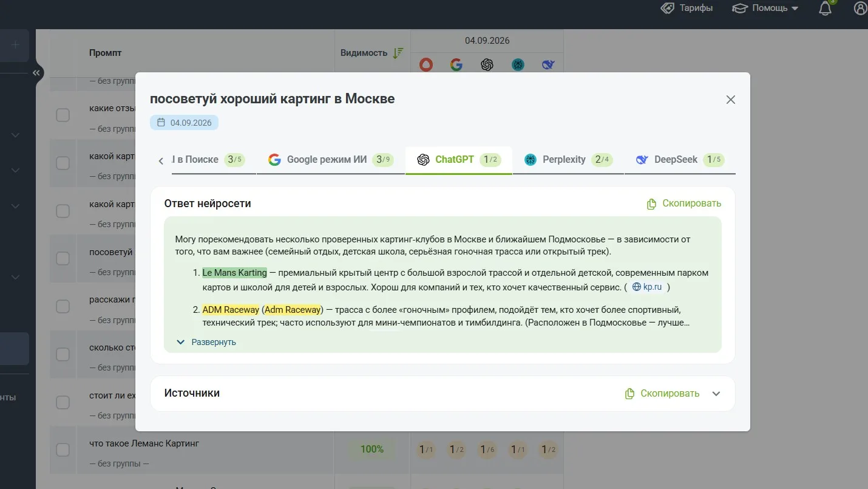Tick checkbox for 'стоит ли' row

[63, 402]
